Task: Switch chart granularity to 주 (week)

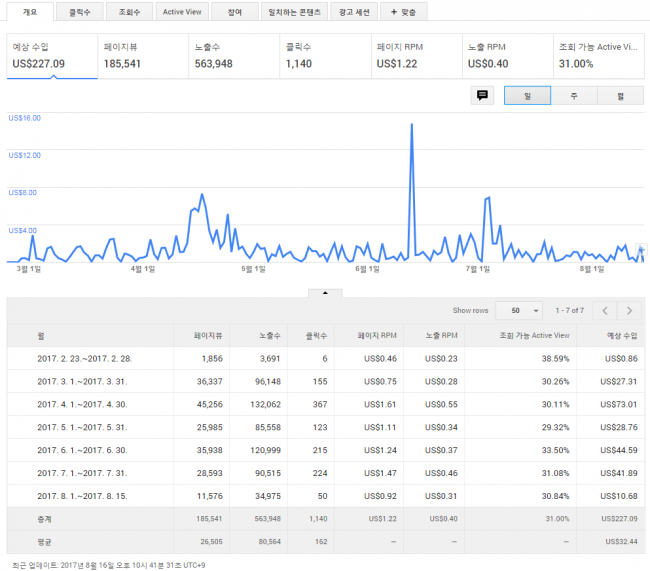Action: [x=574, y=95]
